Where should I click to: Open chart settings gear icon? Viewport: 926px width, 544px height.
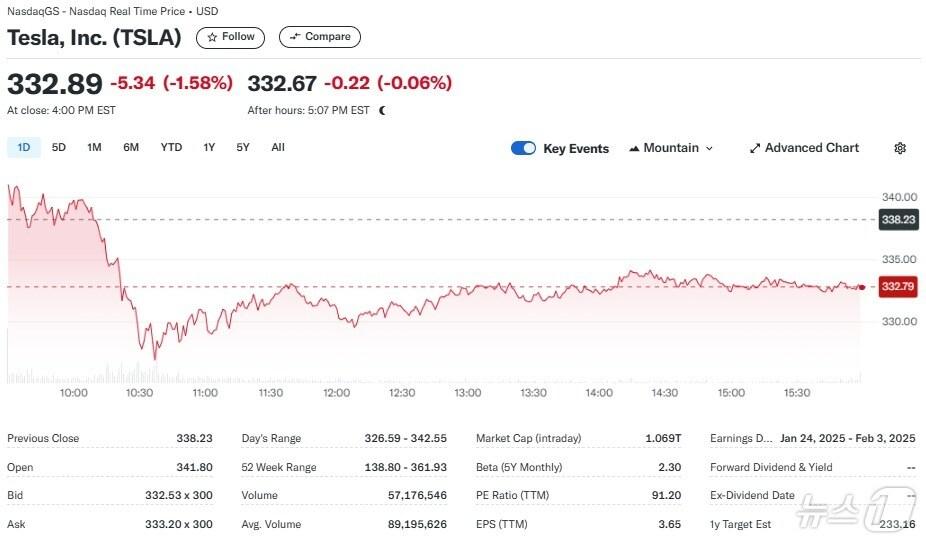click(x=899, y=148)
